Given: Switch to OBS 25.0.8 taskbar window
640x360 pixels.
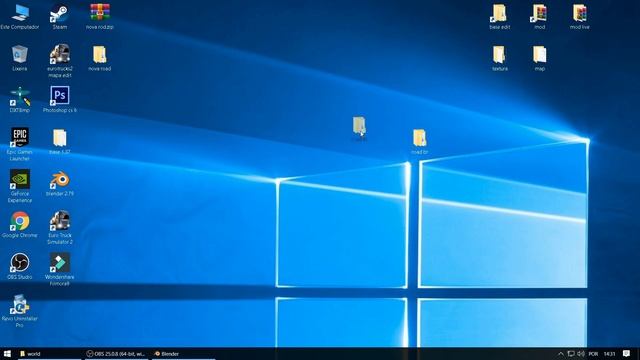Looking at the screenshot, I should pyautogui.click(x=116, y=354).
